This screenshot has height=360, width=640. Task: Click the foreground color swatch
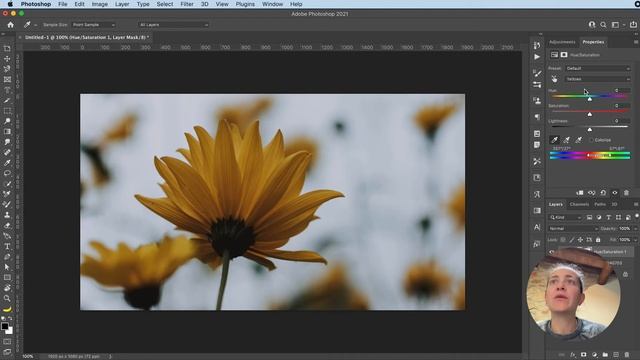click(4, 326)
